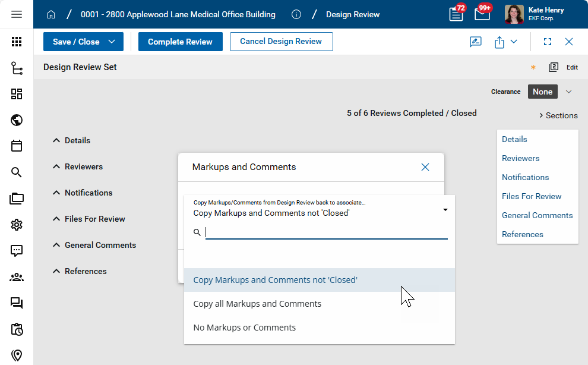Click the dropdown search input field

click(326, 232)
